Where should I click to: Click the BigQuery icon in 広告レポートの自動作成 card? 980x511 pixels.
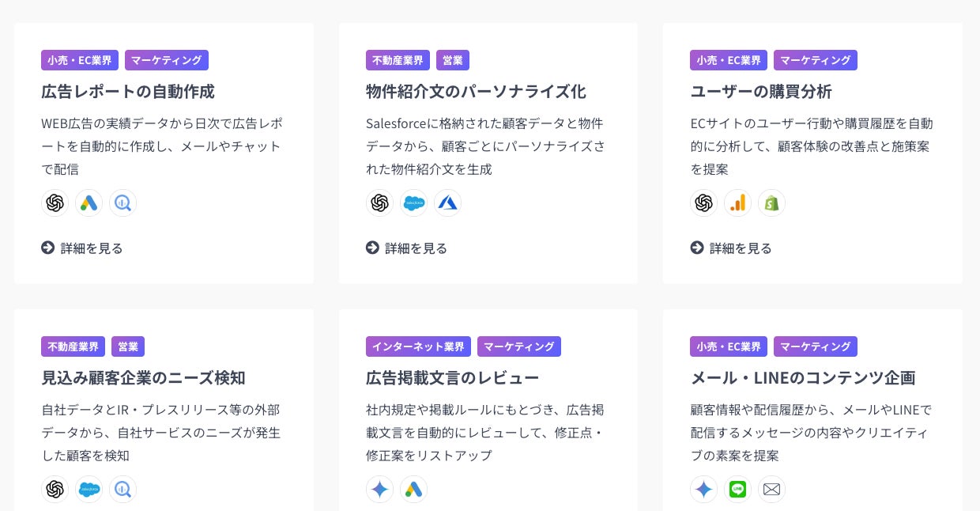(x=123, y=203)
